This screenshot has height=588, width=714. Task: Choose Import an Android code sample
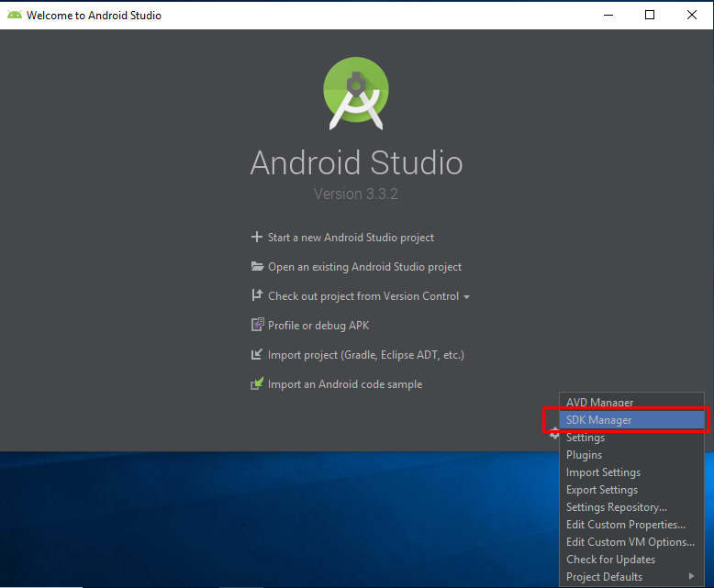pyautogui.click(x=345, y=384)
